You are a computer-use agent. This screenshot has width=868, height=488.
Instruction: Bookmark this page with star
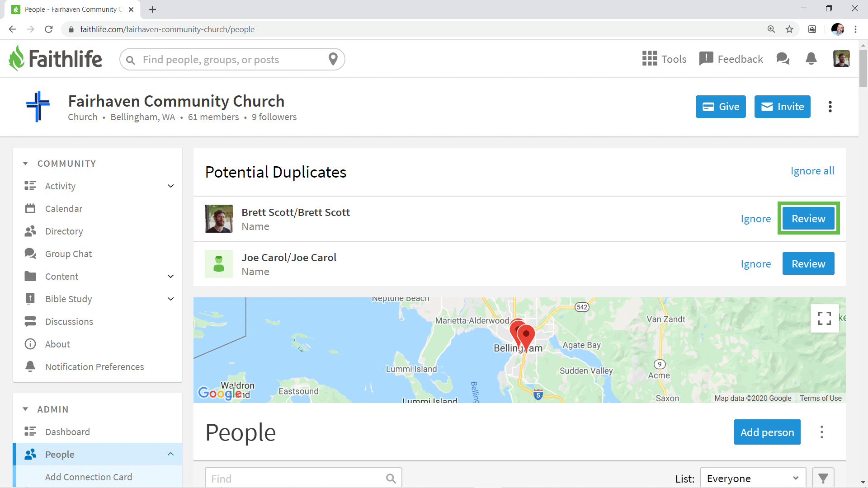(x=789, y=29)
